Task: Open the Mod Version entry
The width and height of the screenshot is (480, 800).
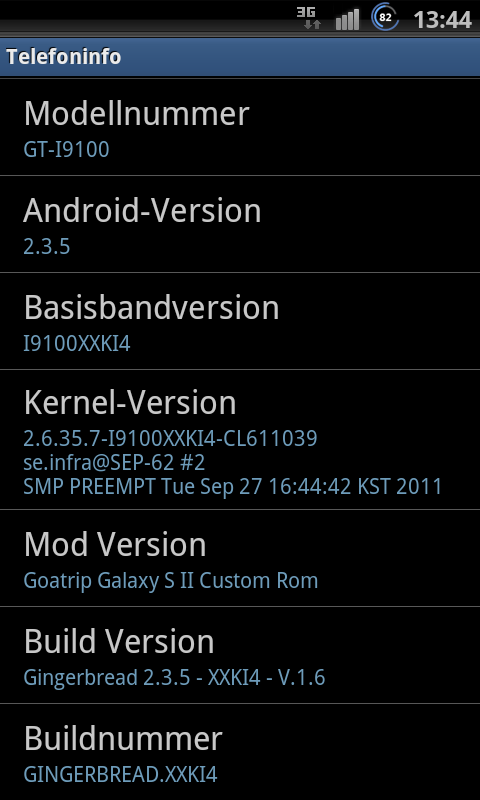Action: pyautogui.click(x=240, y=558)
